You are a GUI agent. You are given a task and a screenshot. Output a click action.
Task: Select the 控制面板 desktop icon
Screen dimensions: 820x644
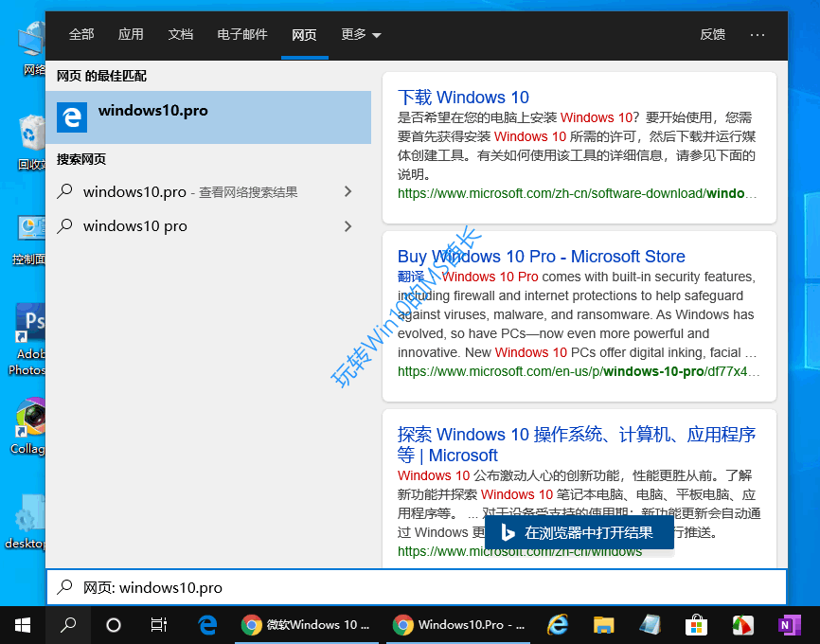30,240
